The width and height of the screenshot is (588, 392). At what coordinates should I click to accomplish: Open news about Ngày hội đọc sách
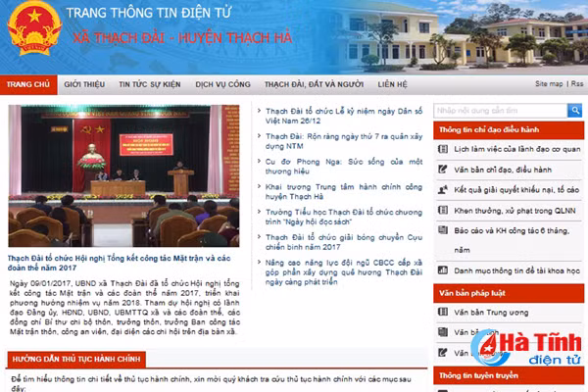344,217
